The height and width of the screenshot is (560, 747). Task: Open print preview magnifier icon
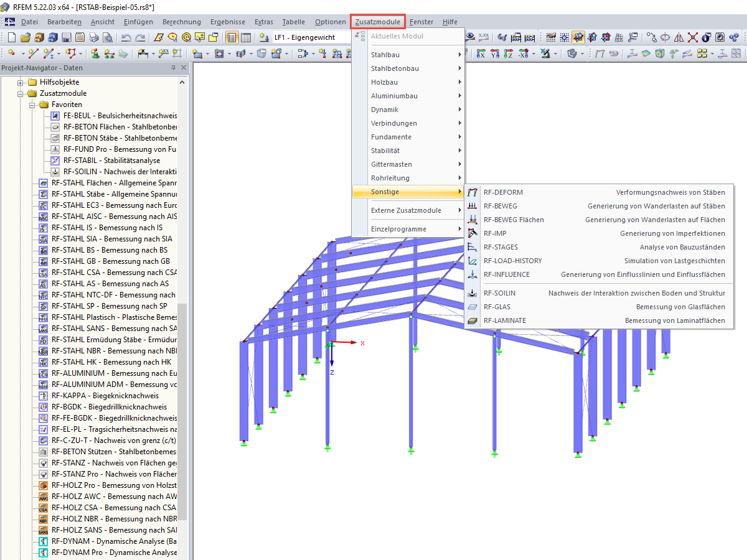[108, 37]
